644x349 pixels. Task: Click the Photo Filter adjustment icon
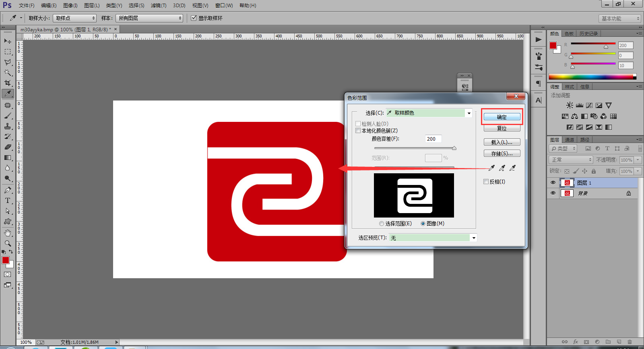(x=594, y=116)
